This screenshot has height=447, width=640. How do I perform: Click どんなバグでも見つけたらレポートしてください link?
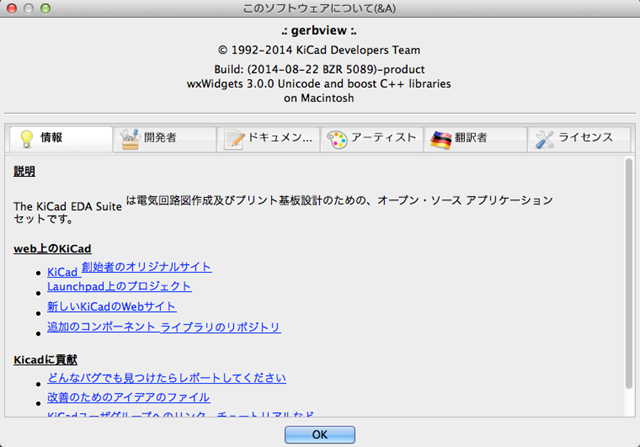(167, 378)
